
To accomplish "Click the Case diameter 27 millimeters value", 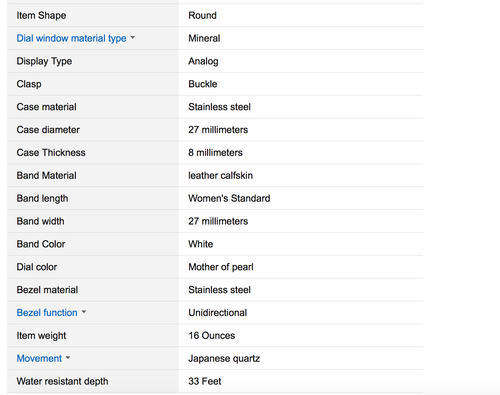I will [x=218, y=130].
